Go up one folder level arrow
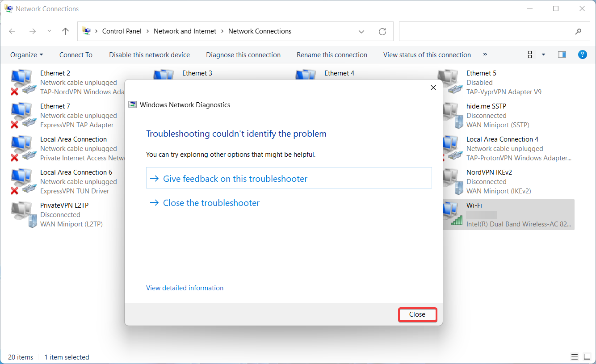 [66, 31]
